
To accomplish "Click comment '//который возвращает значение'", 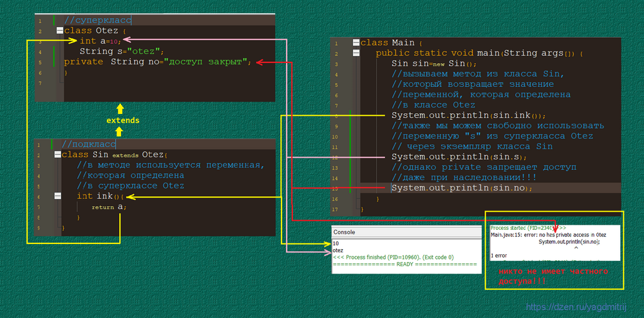I will (x=473, y=84).
